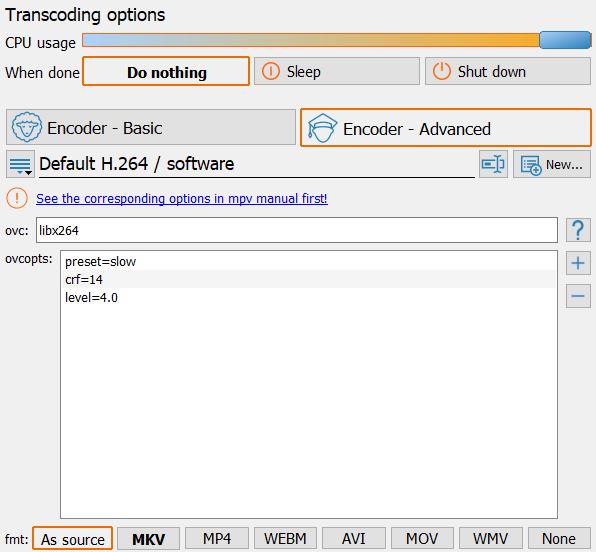Open help for ovc question mark
This screenshot has height=552, width=596.
point(578,230)
